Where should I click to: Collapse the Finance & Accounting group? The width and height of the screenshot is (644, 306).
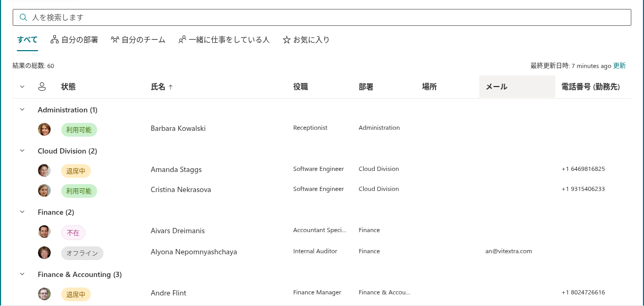pos(22,274)
